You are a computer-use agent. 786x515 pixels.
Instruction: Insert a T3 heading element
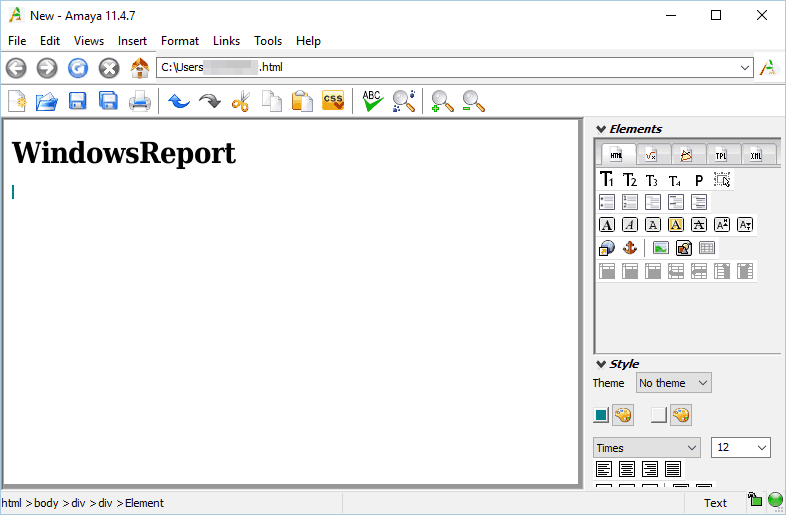(x=652, y=180)
